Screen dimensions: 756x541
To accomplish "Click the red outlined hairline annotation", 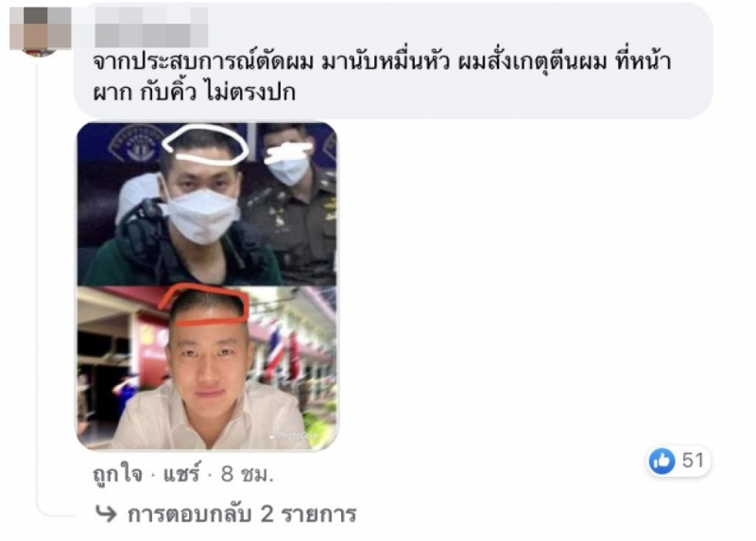I will pyautogui.click(x=204, y=306).
